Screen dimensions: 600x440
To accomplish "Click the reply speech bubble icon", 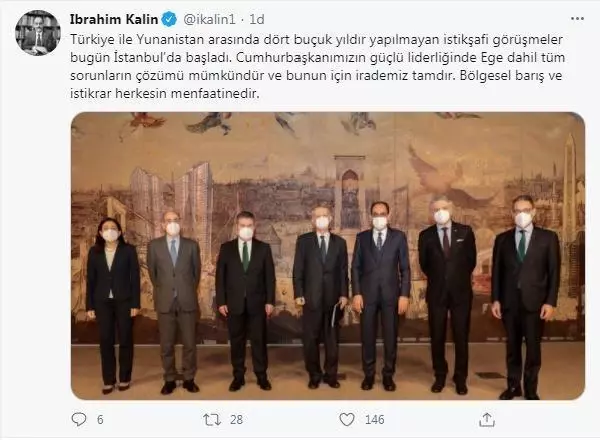I will 79,419.
